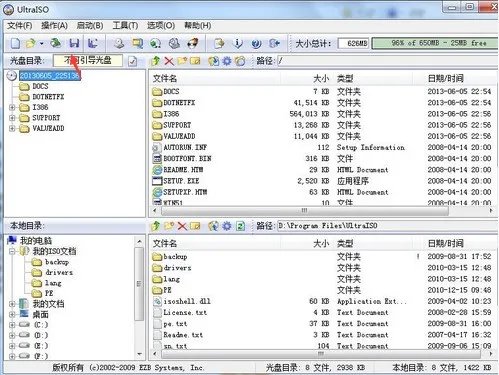Select SETUP.EXE in the disc file list
The image size is (499, 375).
(181, 181)
